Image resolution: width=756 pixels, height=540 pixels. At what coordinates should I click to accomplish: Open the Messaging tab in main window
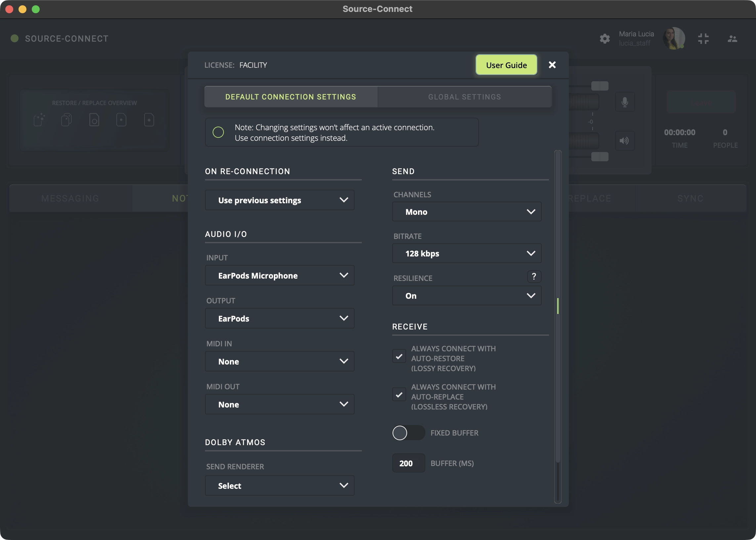point(70,199)
